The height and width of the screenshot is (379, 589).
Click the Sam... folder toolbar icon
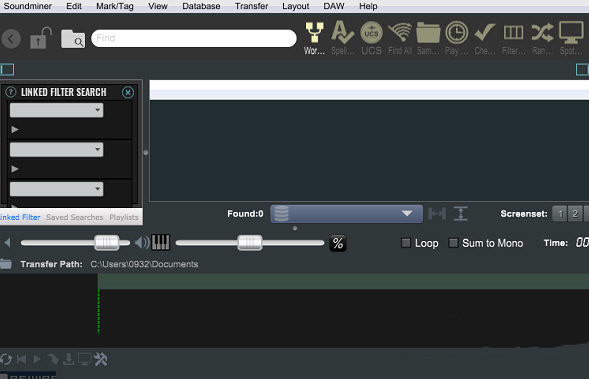428,38
